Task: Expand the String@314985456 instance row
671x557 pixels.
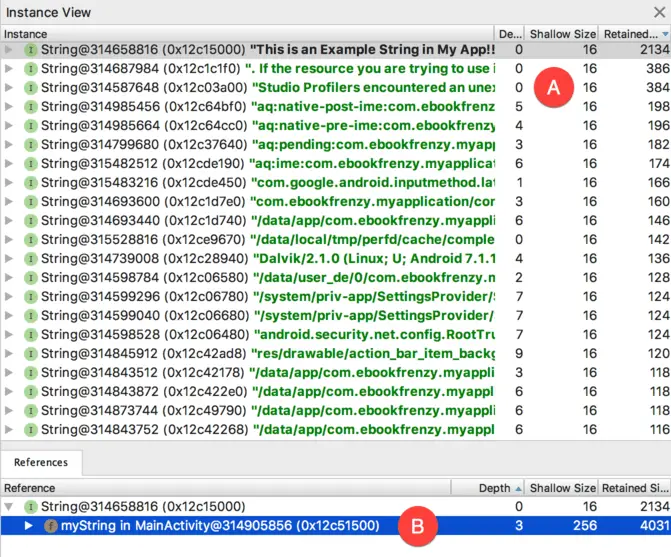Action: 9,107
